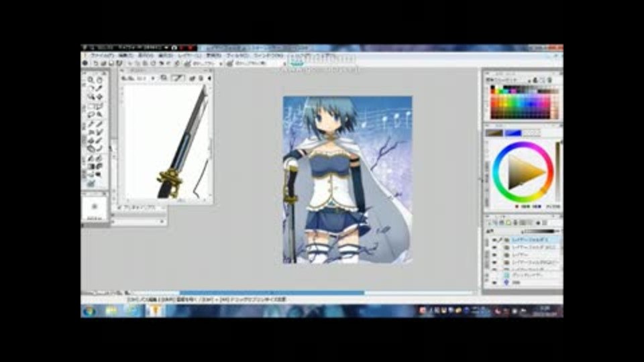644x362 pixels.
Task: Select the hand pan tool in toolbox
Action: click(x=99, y=80)
